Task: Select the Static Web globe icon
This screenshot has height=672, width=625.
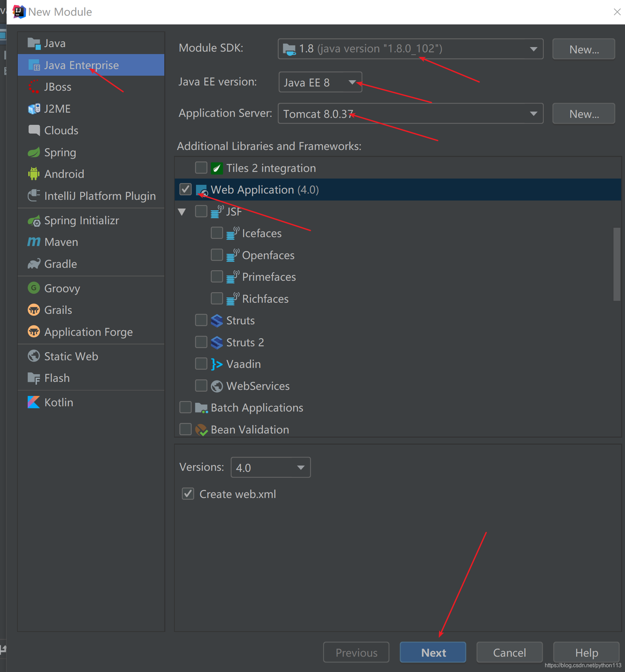Action: (x=34, y=356)
